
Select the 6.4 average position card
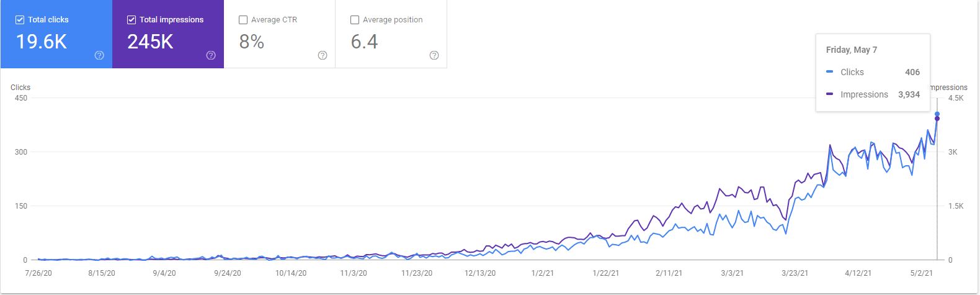(x=391, y=34)
